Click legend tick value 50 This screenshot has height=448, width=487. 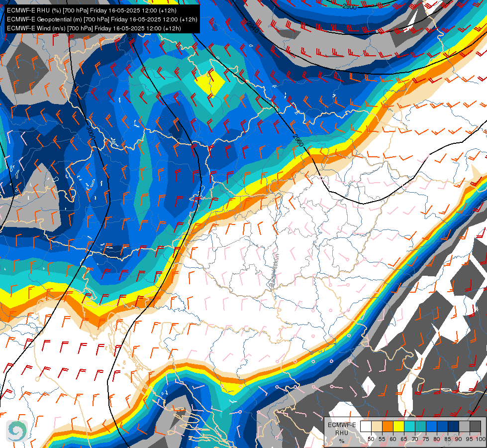(371, 439)
